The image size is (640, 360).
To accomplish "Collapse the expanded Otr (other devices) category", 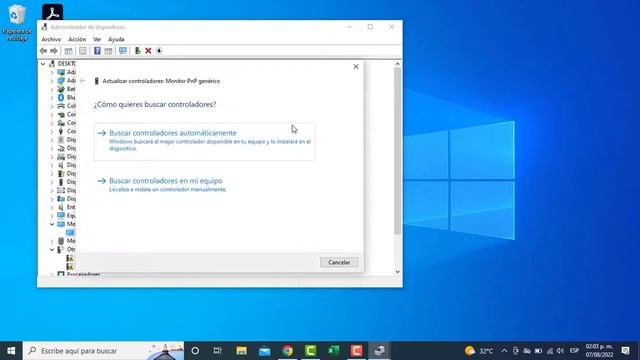I will (52, 249).
